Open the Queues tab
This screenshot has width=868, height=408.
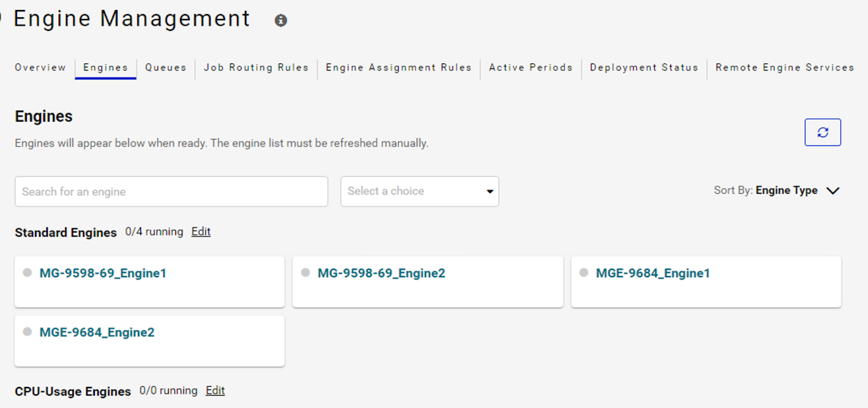(165, 67)
